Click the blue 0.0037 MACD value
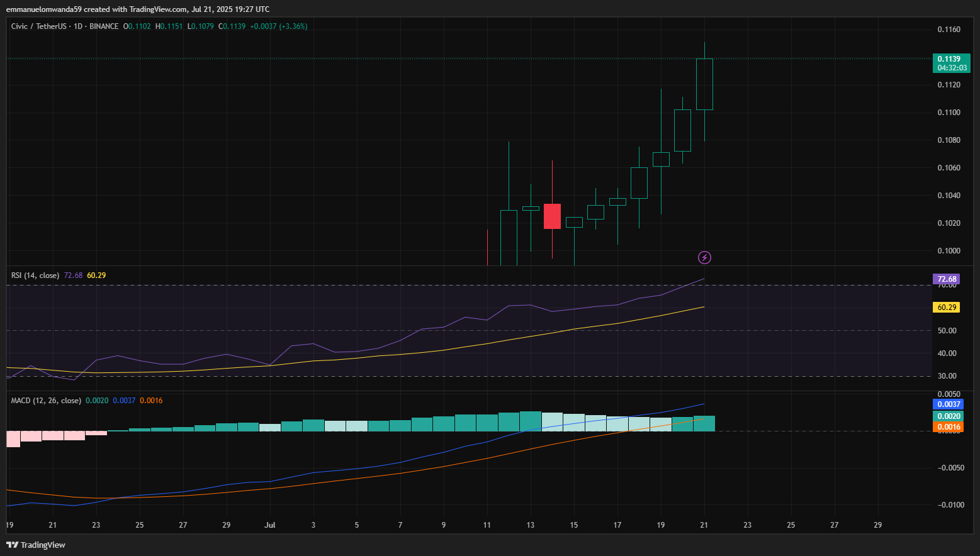The height and width of the screenshot is (556, 980). tap(948, 404)
